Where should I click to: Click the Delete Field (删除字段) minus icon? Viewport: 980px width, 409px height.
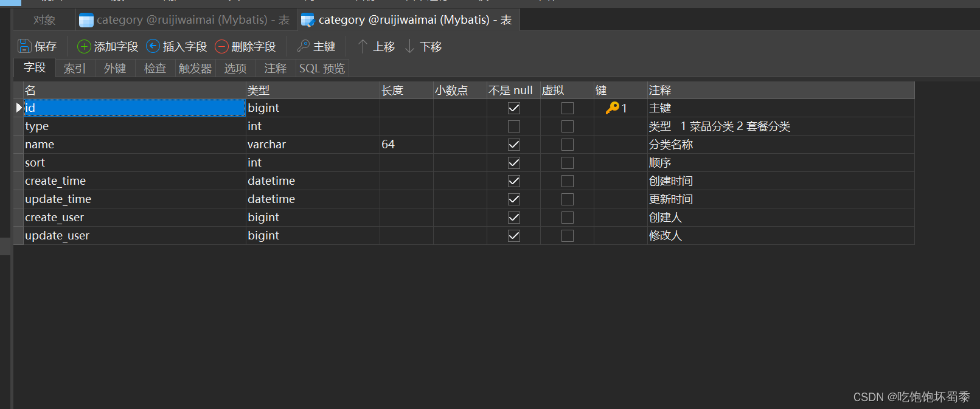tap(222, 46)
